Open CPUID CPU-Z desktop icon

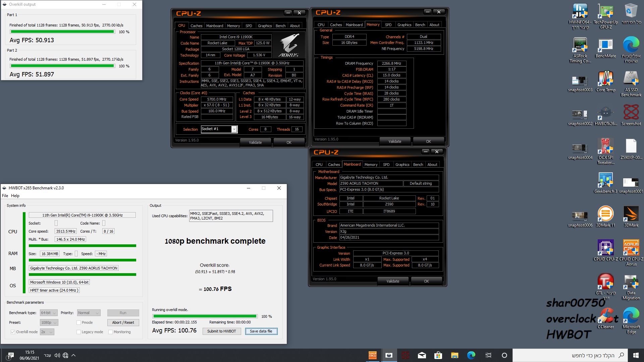[x=605, y=250]
